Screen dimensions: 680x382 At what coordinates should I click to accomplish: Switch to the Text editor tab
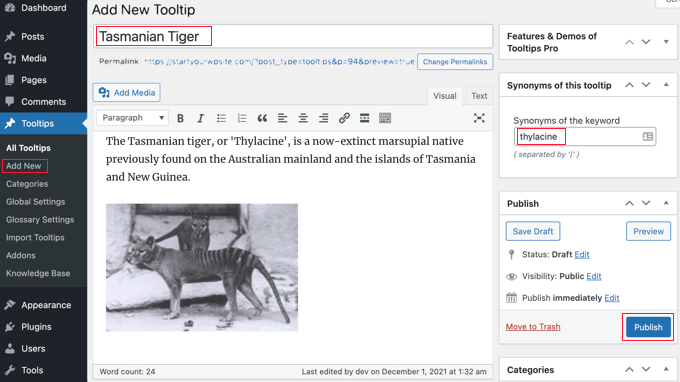coord(479,96)
